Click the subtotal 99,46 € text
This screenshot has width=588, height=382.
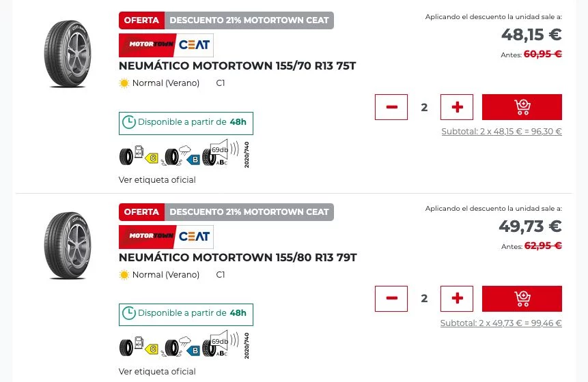coord(501,323)
